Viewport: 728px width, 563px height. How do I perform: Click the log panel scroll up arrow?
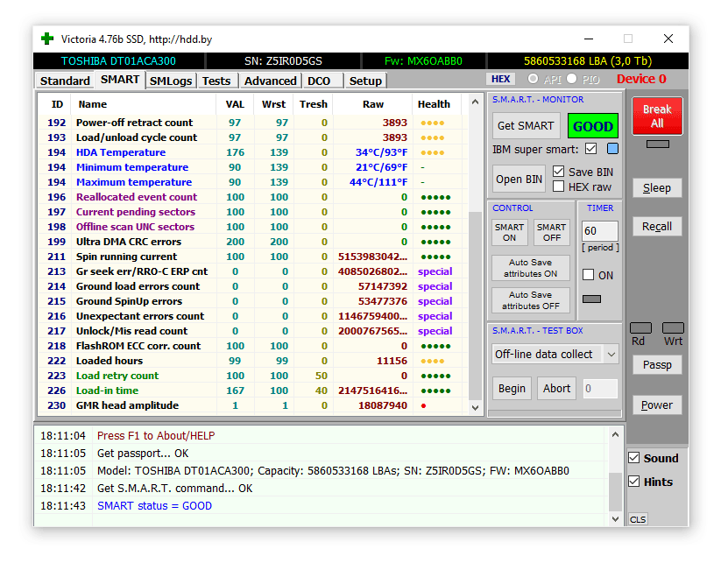614,435
